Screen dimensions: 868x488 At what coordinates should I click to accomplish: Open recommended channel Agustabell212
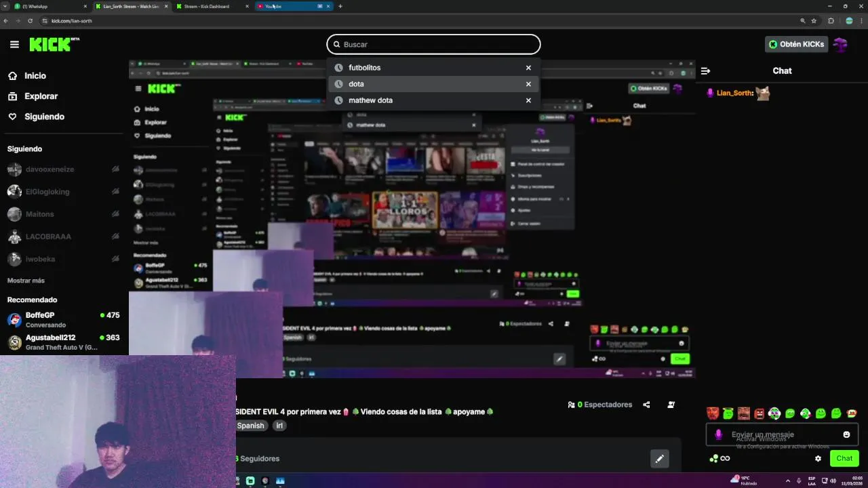pos(63,342)
